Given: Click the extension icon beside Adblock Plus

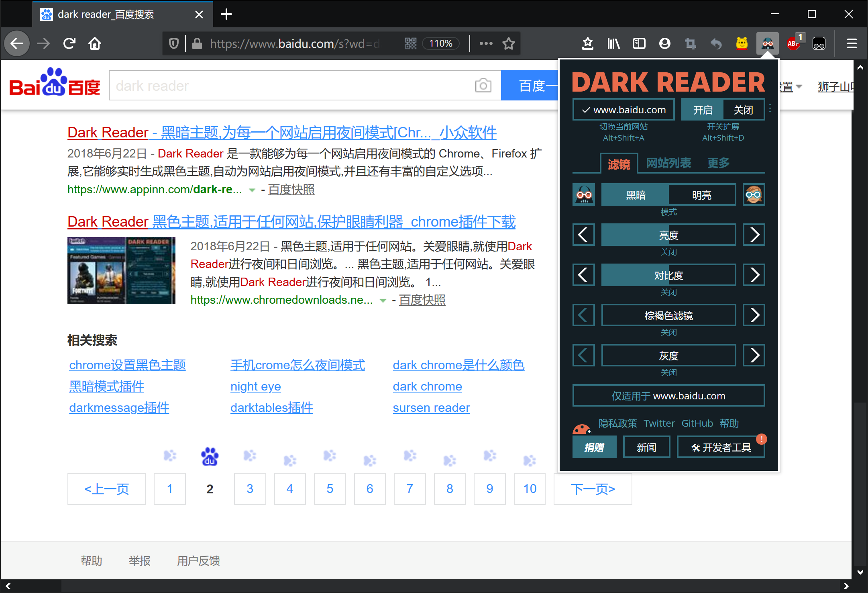Looking at the screenshot, I should pos(819,43).
